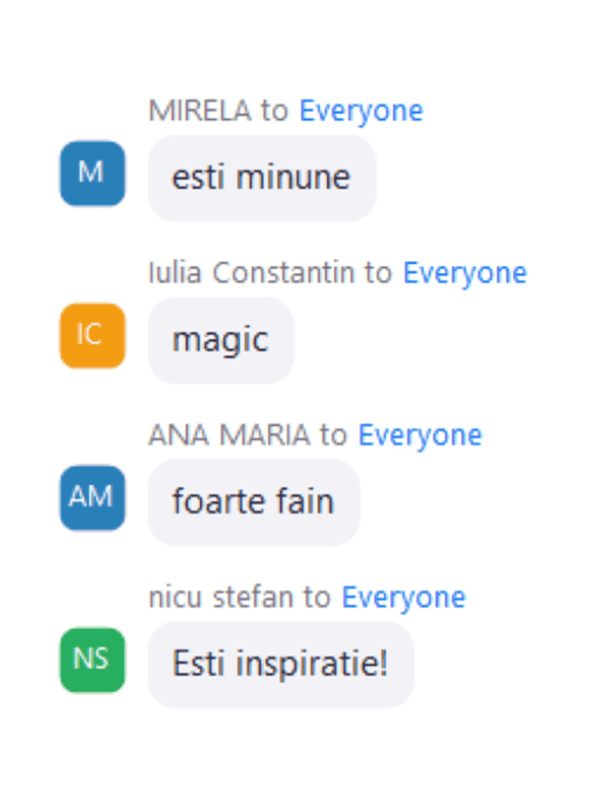Click the word "to" after nicu stefan
This screenshot has width=600, height=800.
[x=317, y=597]
